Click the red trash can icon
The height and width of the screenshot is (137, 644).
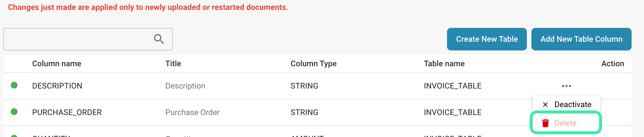[545, 123]
